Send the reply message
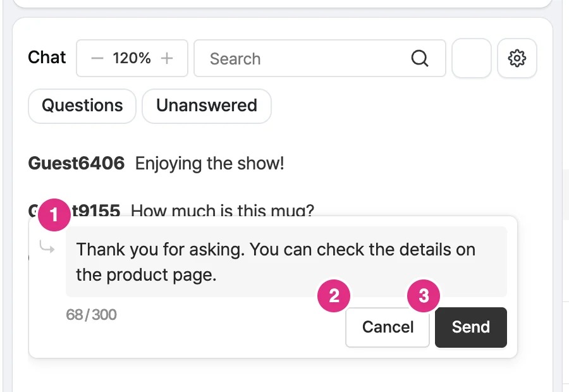Screen dimensions: 569x392 click(470, 328)
